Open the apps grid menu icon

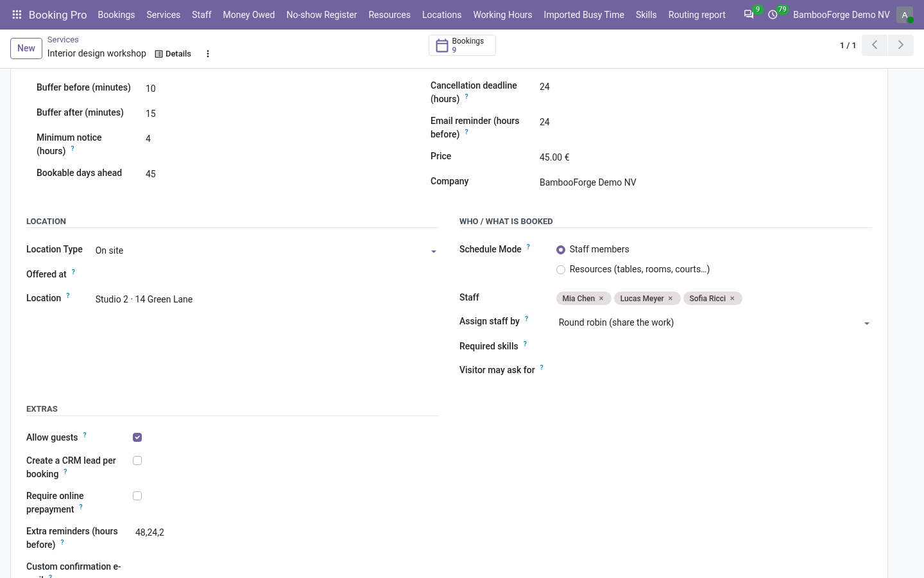tap(17, 15)
